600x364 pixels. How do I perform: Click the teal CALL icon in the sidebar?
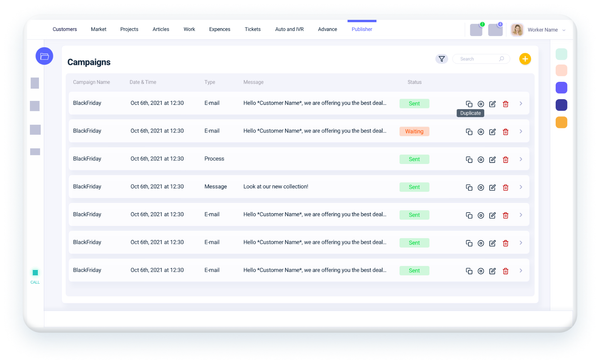(35, 273)
